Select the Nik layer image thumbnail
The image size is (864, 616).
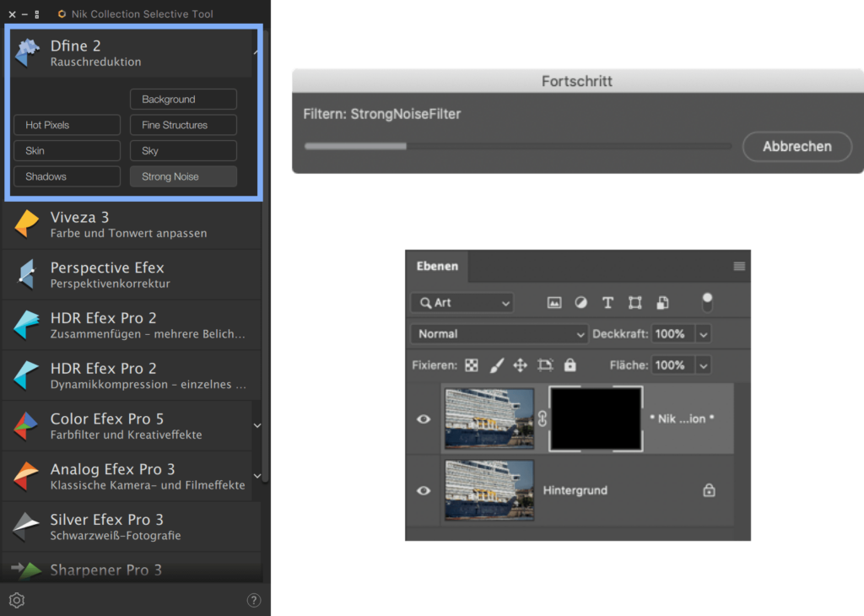(x=489, y=419)
